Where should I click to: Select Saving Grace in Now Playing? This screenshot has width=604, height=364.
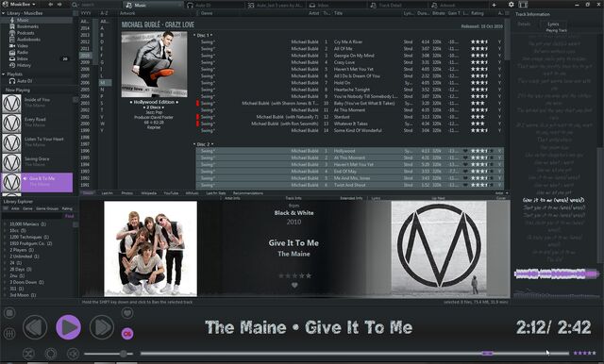(x=37, y=162)
